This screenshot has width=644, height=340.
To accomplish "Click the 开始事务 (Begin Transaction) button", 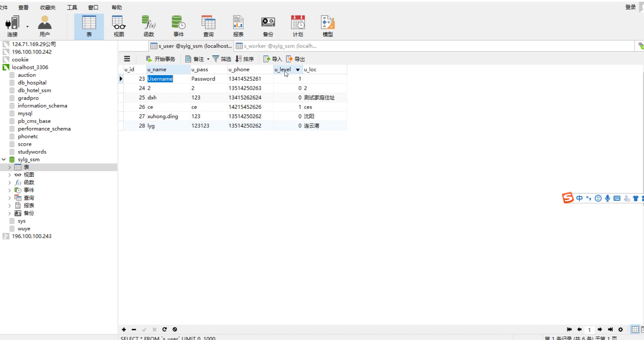I will [x=160, y=59].
